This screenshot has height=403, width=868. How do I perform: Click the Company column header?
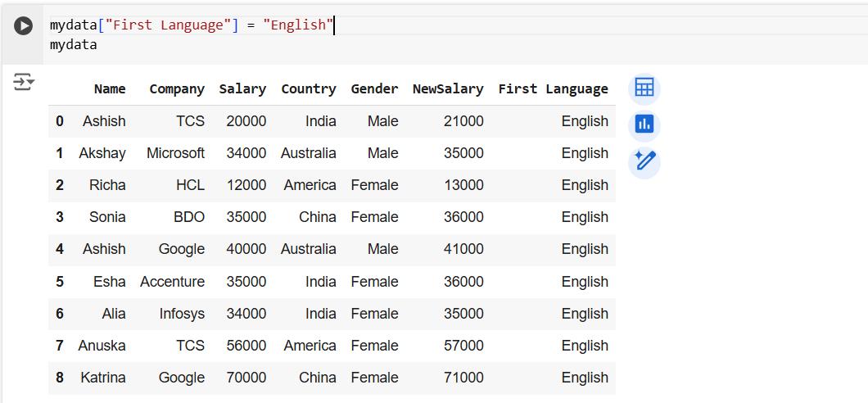[177, 88]
